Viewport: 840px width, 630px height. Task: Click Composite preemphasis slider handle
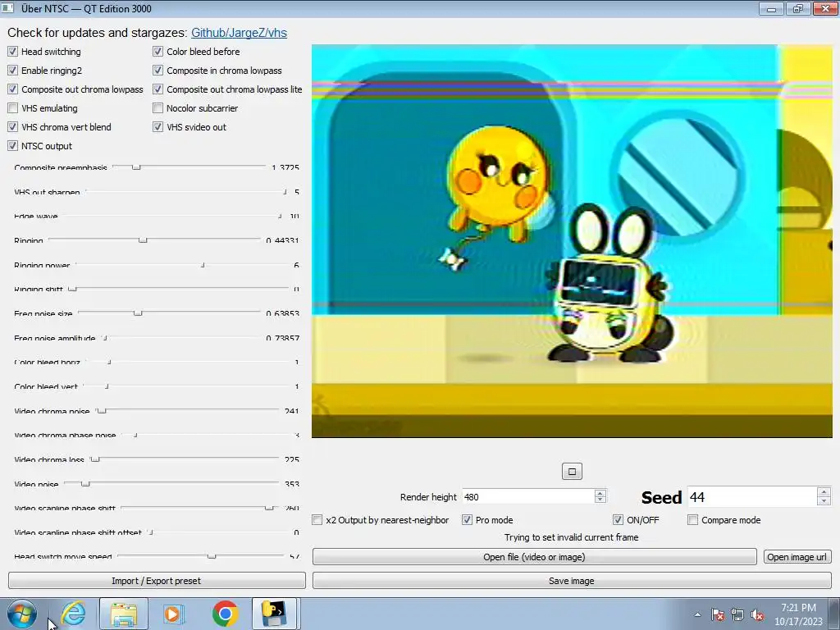(136, 167)
